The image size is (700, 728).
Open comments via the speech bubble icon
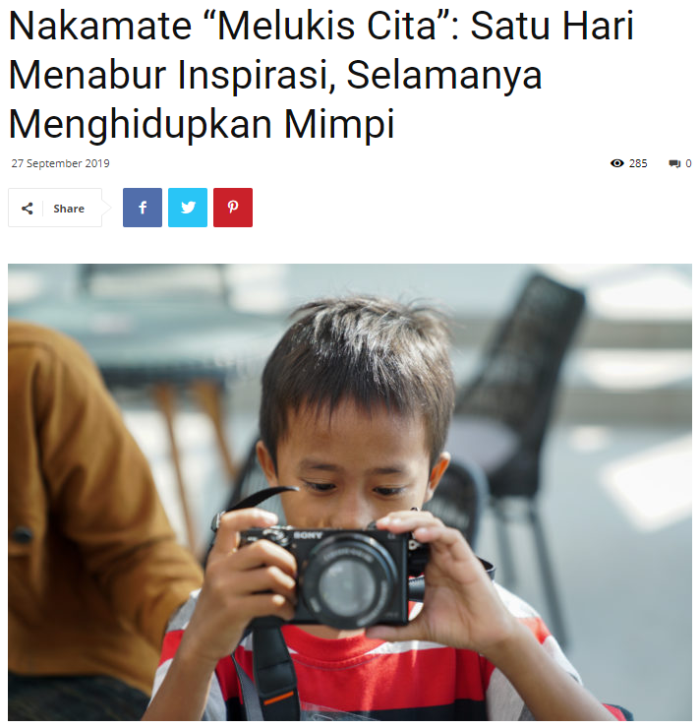coord(674,164)
